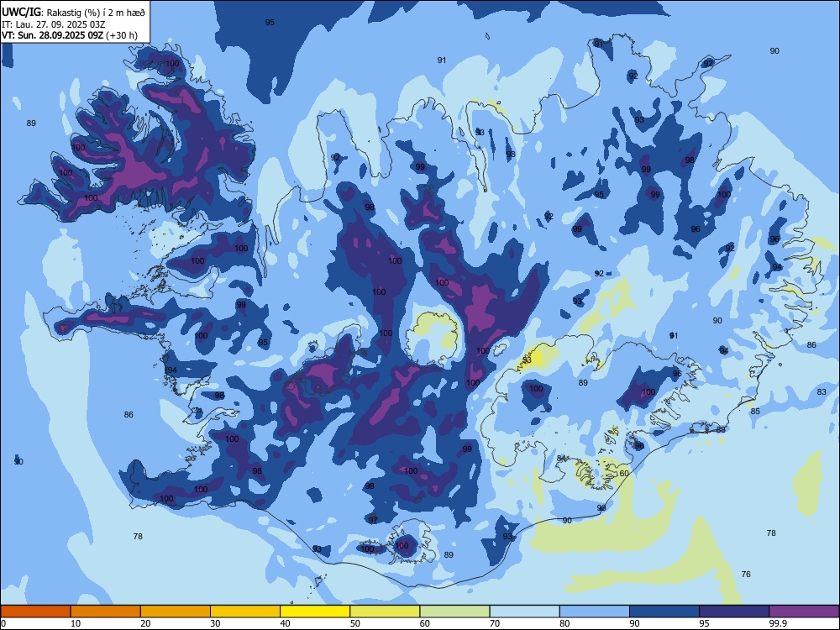Click the legend tick label '10'
The width and height of the screenshot is (840, 630).
click(x=76, y=623)
